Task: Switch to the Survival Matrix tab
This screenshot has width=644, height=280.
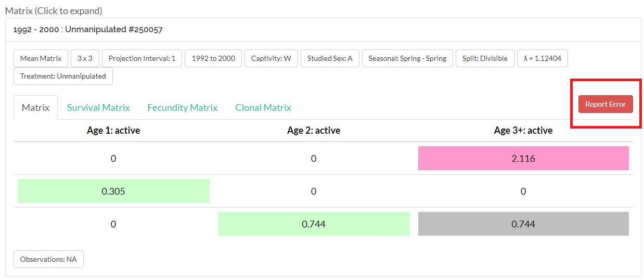Action: [x=98, y=108]
